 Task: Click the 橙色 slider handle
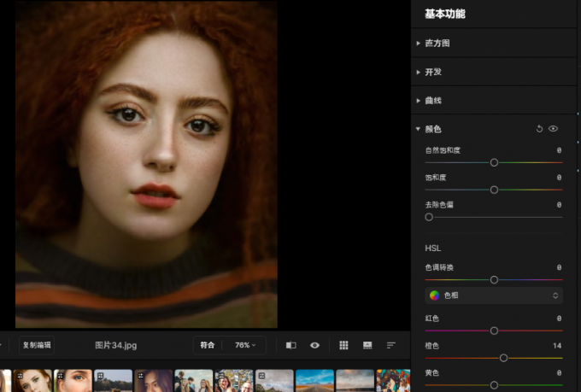point(503,358)
